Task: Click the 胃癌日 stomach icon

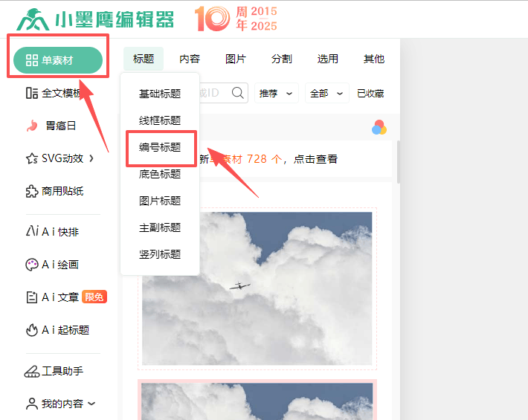Action: click(31, 126)
